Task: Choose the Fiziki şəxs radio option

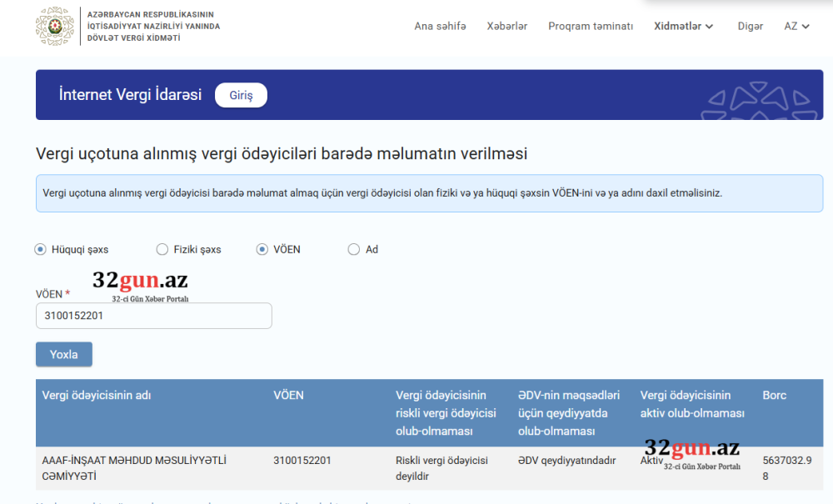Action: 162,249
